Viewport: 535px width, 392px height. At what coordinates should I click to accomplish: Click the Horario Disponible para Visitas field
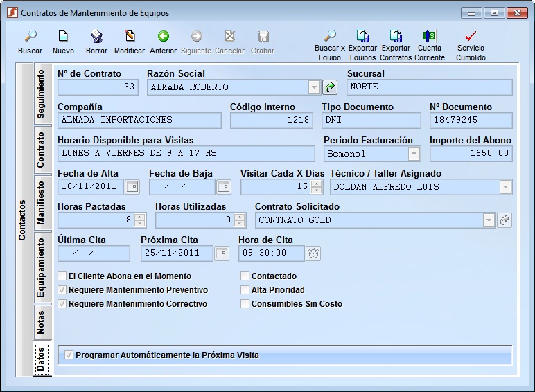186,154
